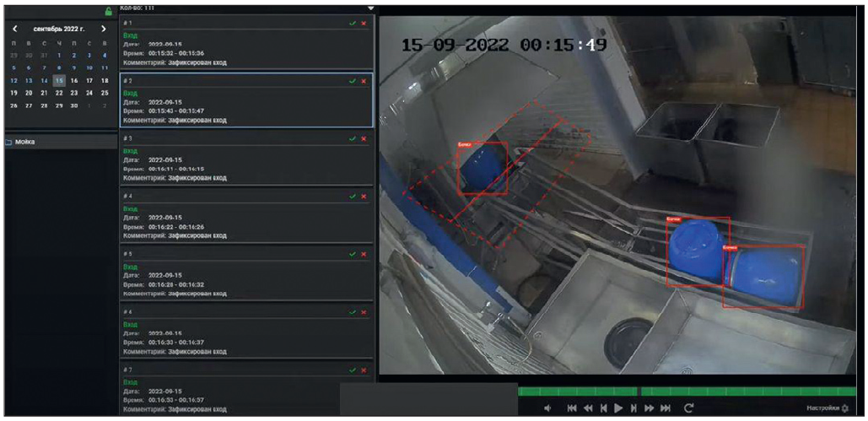Click the green unlock padlock icon
Viewport: 868px width, 421px height.
(x=108, y=11)
